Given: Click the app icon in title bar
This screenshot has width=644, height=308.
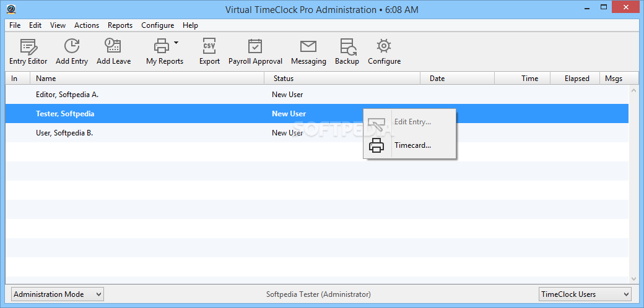Looking at the screenshot, I should 12,9.
